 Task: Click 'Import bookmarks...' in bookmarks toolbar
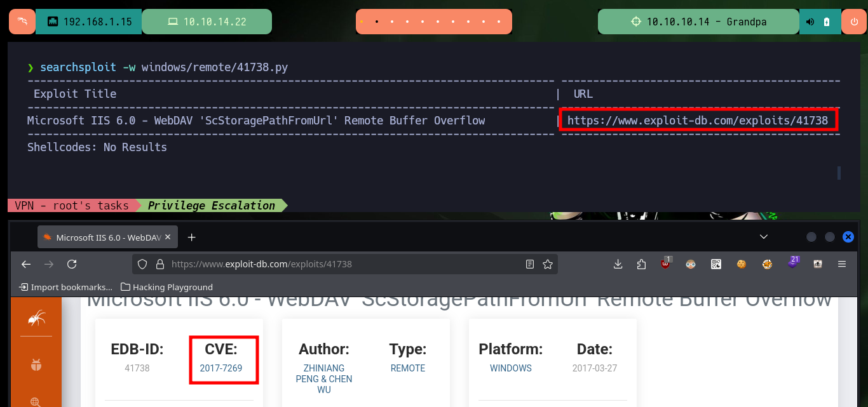pyautogui.click(x=66, y=287)
